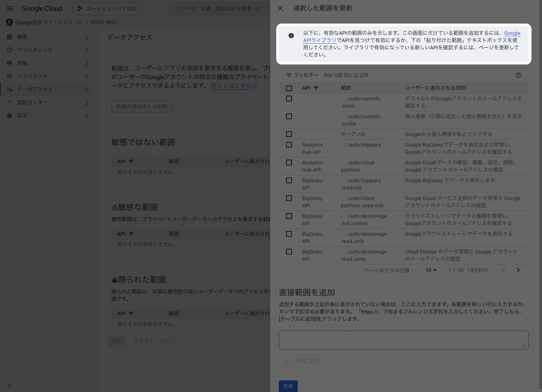Check BigQuery API devstorage.read_only scope
The width and height of the screenshot is (542, 392).
click(x=289, y=234)
